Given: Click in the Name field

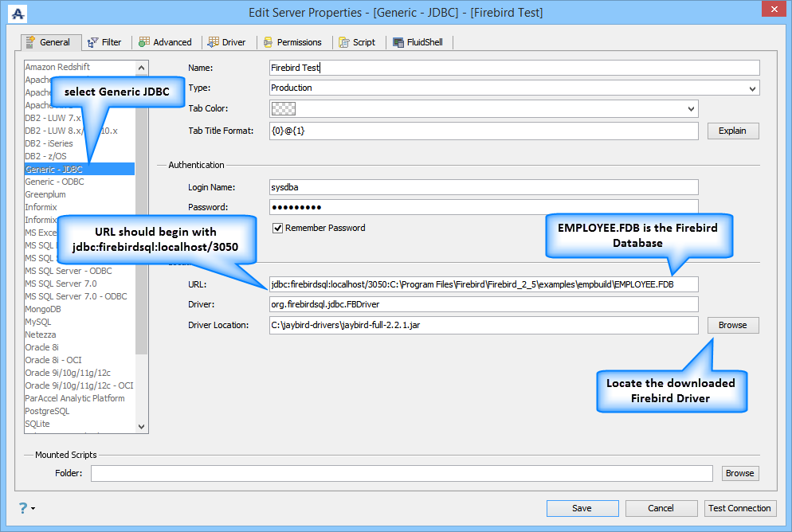Looking at the screenshot, I should pyautogui.click(x=514, y=68).
